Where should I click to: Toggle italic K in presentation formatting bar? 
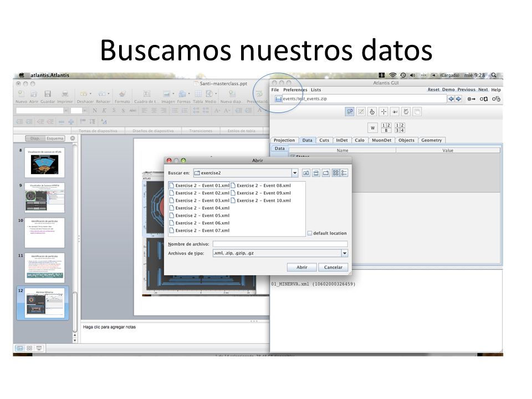coord(104,110)
